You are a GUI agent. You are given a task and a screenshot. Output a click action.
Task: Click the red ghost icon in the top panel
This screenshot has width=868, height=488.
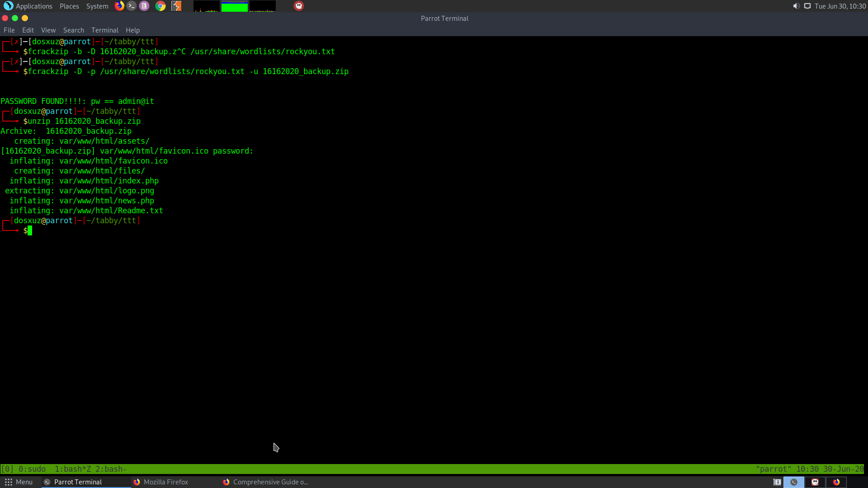pyautogui.click(x=299, y=6)
